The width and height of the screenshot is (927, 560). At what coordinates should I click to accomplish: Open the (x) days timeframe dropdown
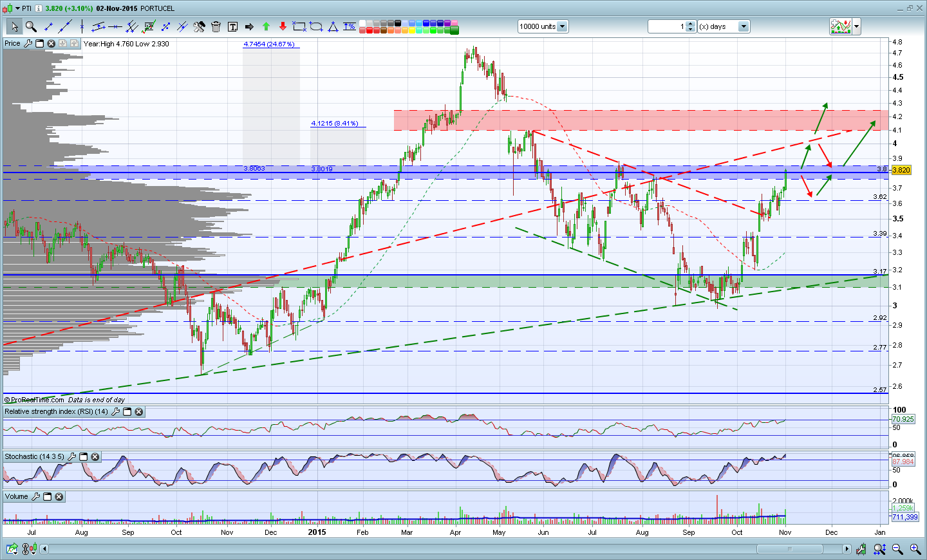click(744, 26)
